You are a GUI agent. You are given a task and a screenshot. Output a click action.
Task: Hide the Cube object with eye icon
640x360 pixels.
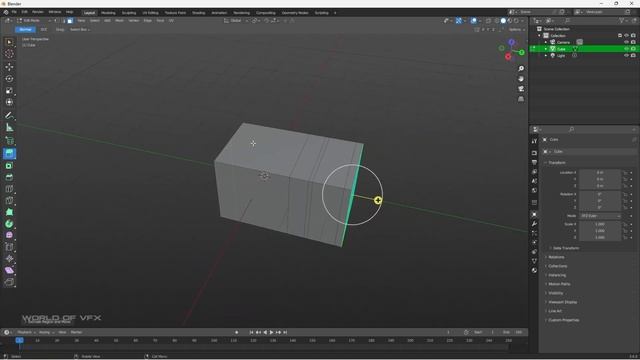tap(626, 49)
